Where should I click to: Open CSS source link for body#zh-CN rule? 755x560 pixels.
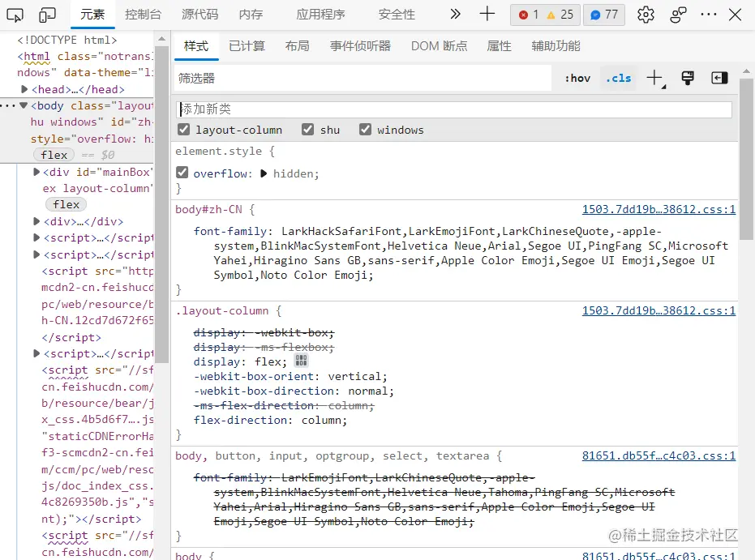[x=658, y=209]
